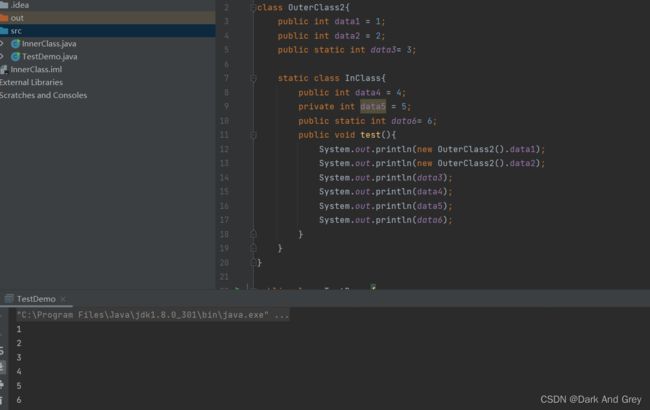The width and height of the screenshot is (650, 410).
Task: Collapse OuterClass2 fold marker on line 2
Action: pyautogui.click(x=253, y=7)
